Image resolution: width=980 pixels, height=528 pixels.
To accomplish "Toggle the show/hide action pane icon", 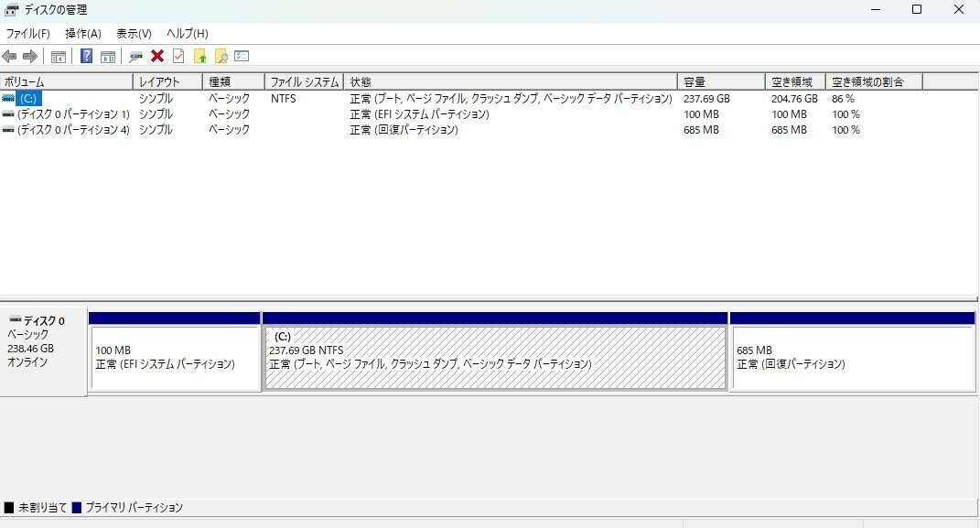I will coord(107,56).
